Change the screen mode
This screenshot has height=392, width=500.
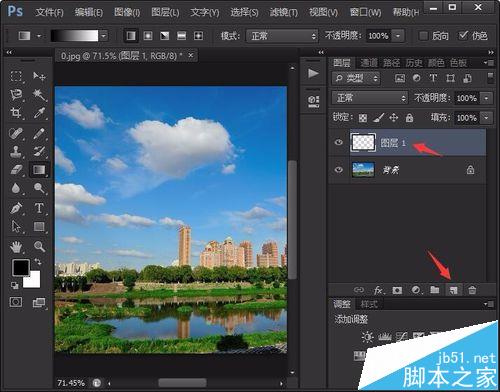tap(39, 302)
